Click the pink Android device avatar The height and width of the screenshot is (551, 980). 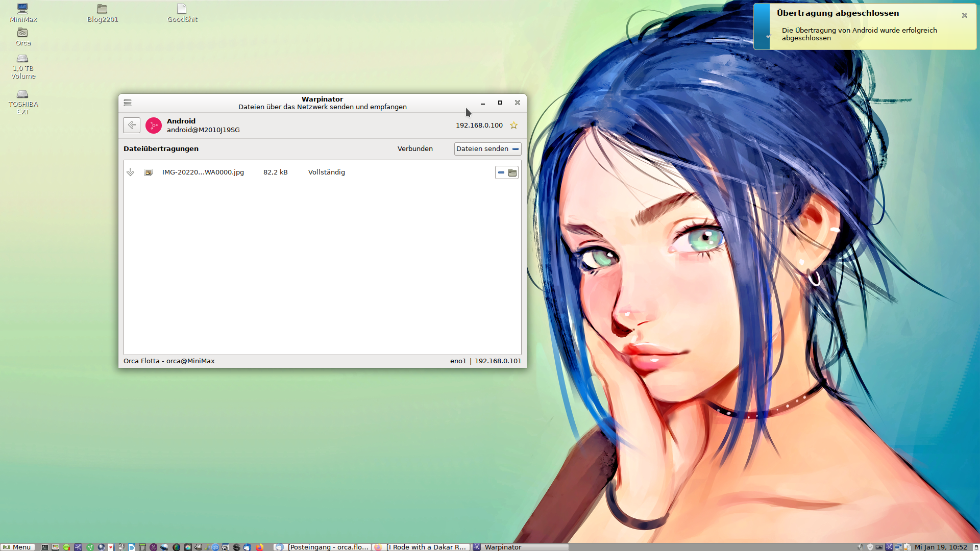click(x=154, y=126)
